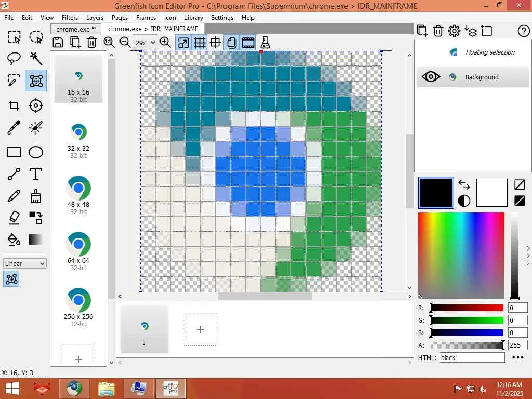The image size is (532, 399).
Task: Select the Transform selection tool
Action: (36, 81)
